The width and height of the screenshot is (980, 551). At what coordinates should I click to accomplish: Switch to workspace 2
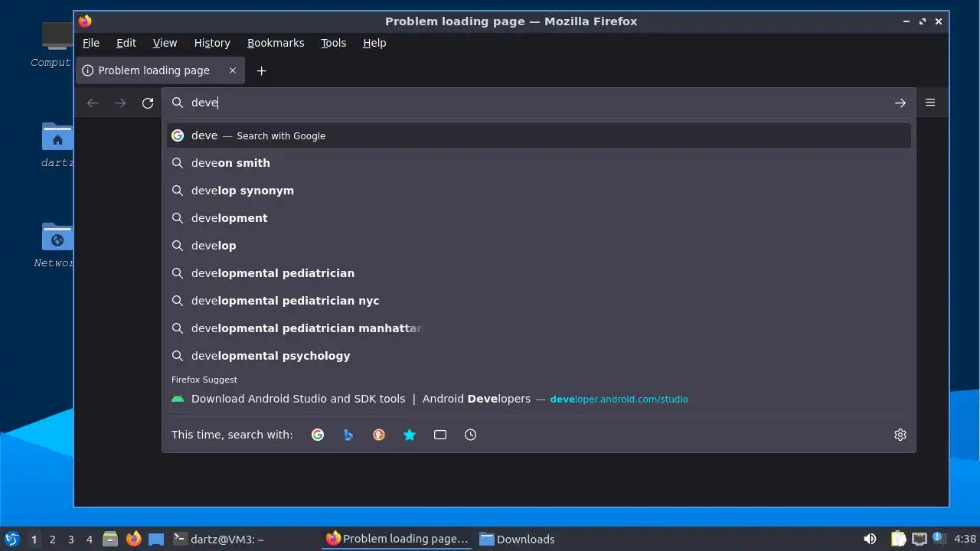[x=52, y=540]
